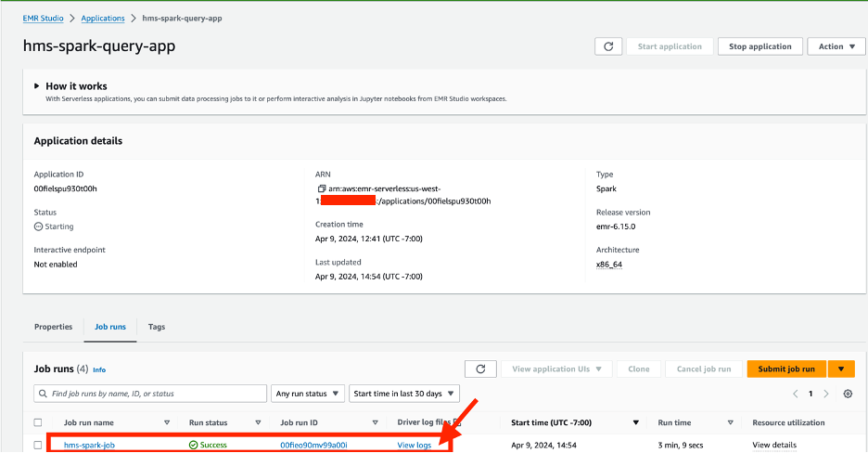868x453 pixels.
Task: Click the Start application button
Action: click(670, 46)
